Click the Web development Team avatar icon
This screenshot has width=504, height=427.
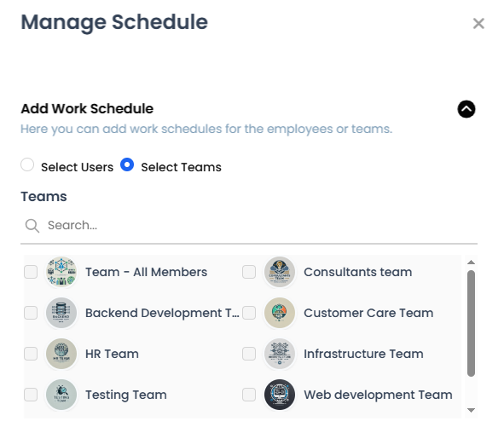tap(280, 395)
